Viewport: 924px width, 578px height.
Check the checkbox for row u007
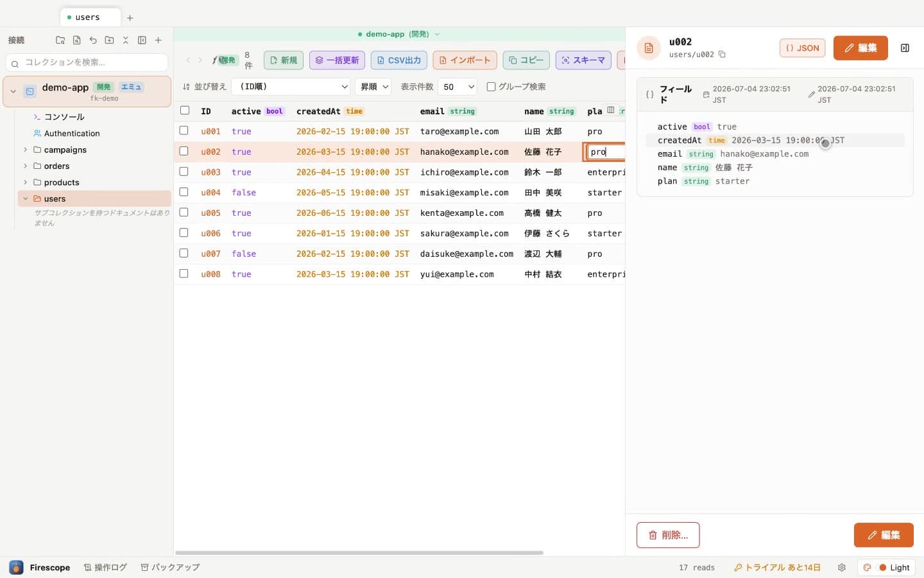coord(184,253)
